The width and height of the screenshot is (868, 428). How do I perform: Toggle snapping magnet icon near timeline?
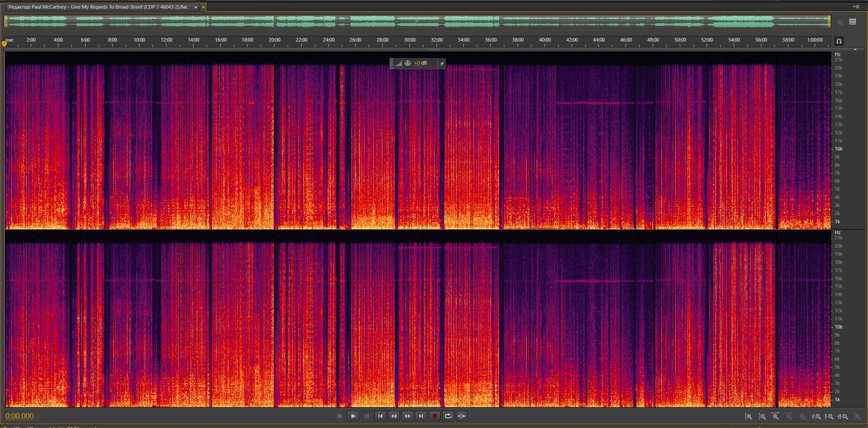839,41
